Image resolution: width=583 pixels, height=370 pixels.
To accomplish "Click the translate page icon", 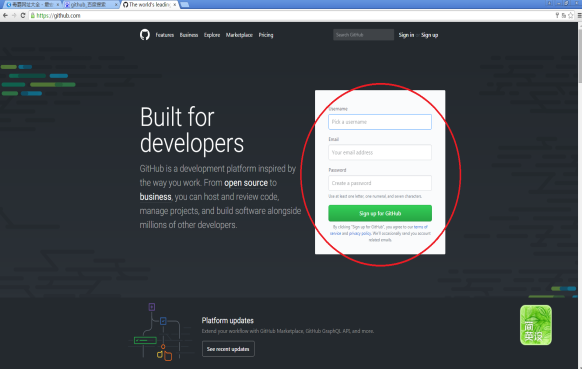I will click(564, 15).
